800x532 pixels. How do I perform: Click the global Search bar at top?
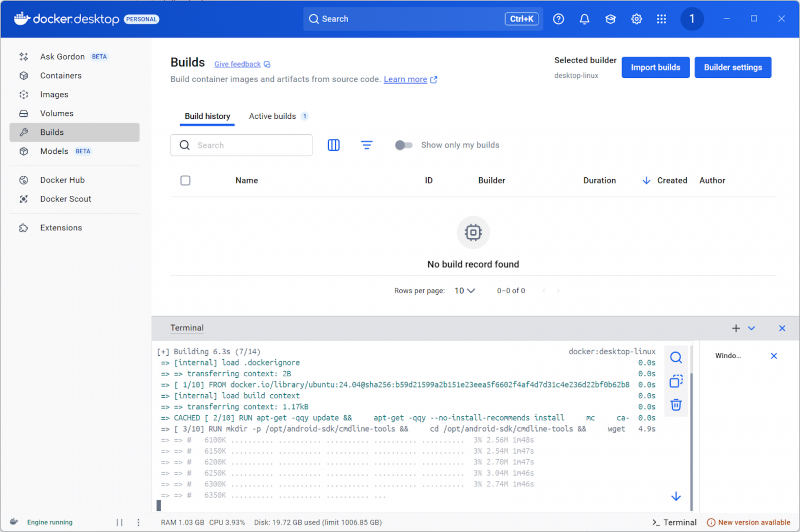pyautogui.click(x=423, y=19)
